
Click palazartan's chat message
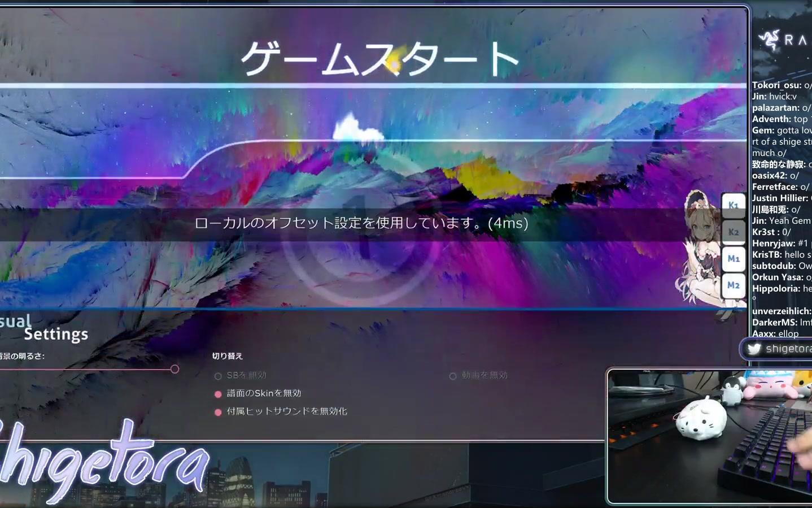(782, 108)
